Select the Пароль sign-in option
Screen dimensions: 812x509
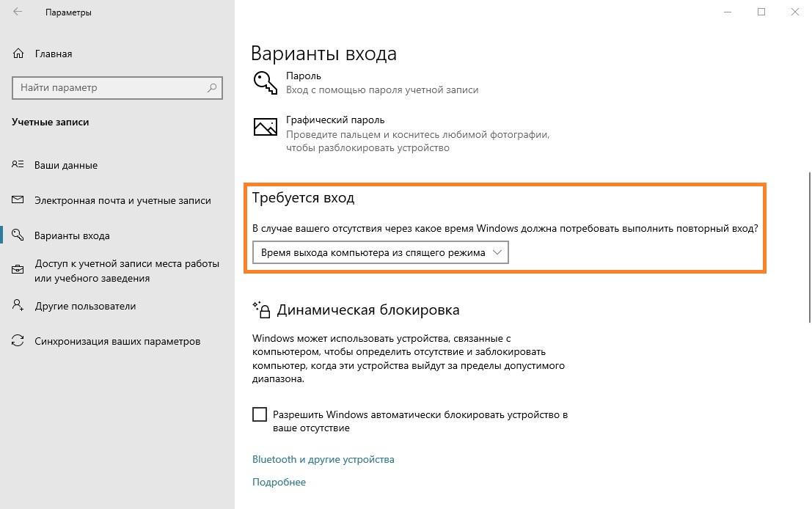click(x=365, y=83)
